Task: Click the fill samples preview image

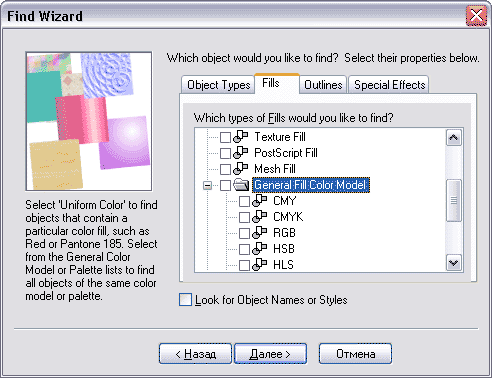Action: point(89,121)
